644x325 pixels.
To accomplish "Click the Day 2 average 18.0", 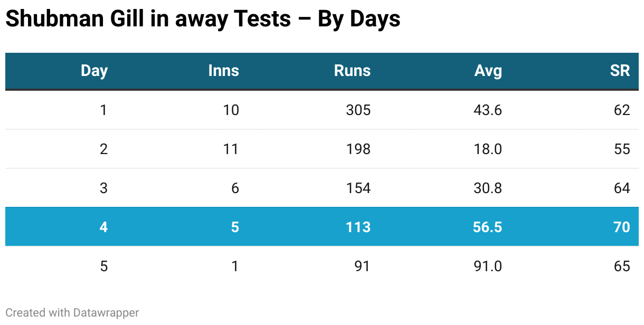I will (x=488, y=149).
